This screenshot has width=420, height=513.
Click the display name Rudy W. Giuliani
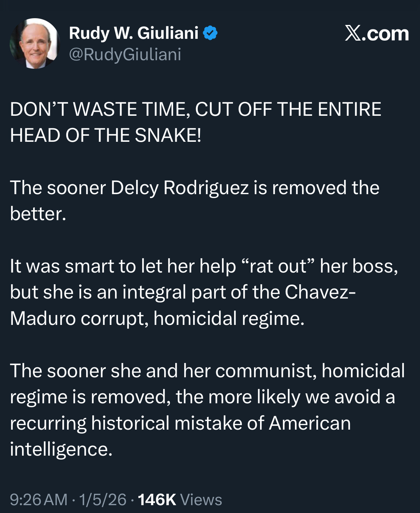134,33
